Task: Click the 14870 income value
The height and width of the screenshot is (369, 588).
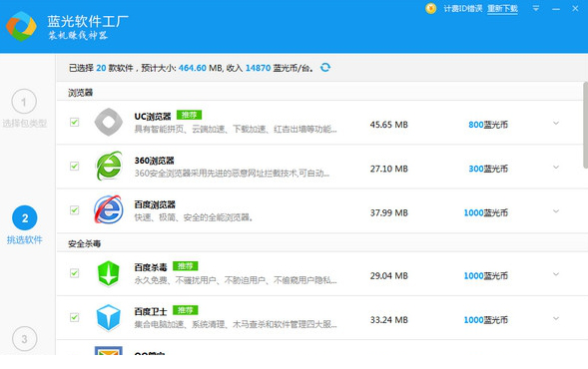Action: tap(258, 68)
